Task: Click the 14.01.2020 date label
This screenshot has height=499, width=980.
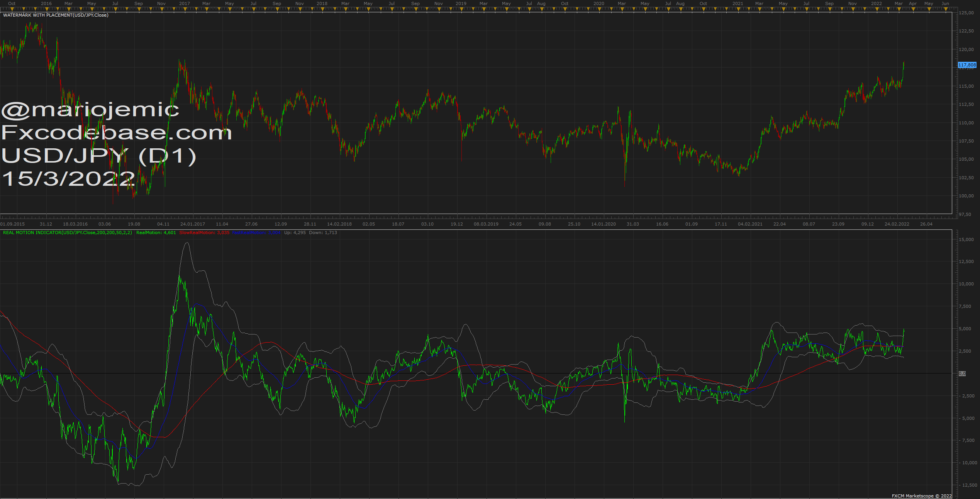Action: [x=604, y=224]
